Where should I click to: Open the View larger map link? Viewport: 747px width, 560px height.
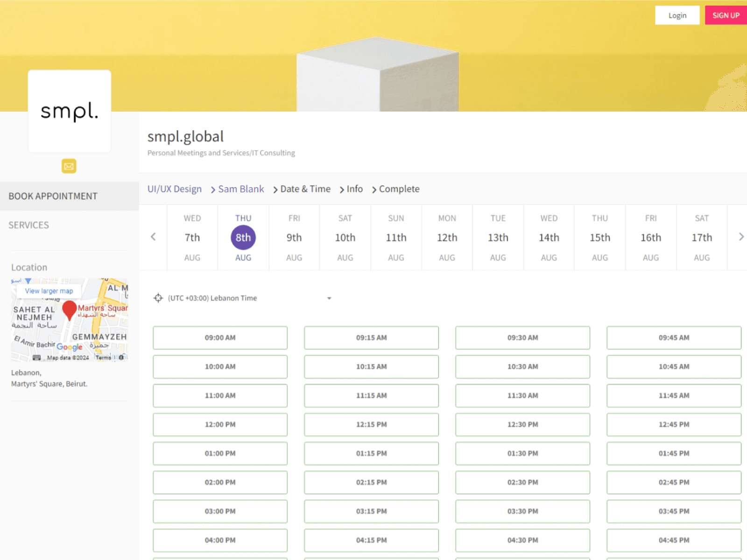(49, 290)
